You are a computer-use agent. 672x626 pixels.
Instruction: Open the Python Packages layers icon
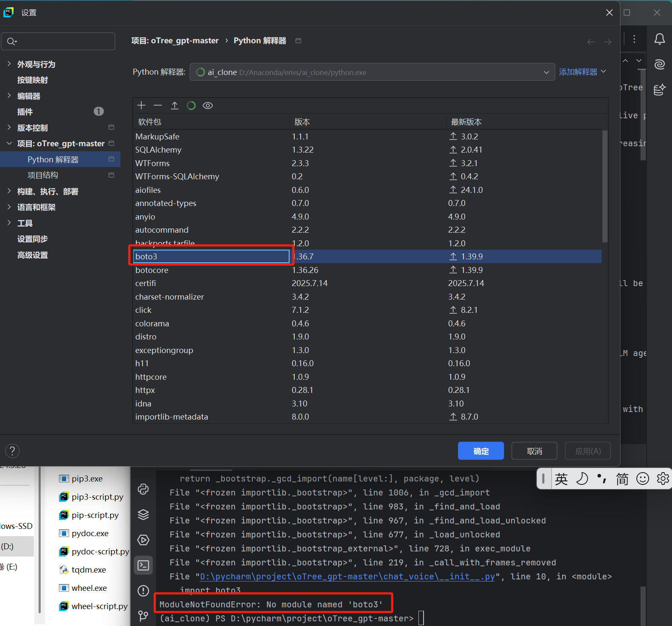143,515
